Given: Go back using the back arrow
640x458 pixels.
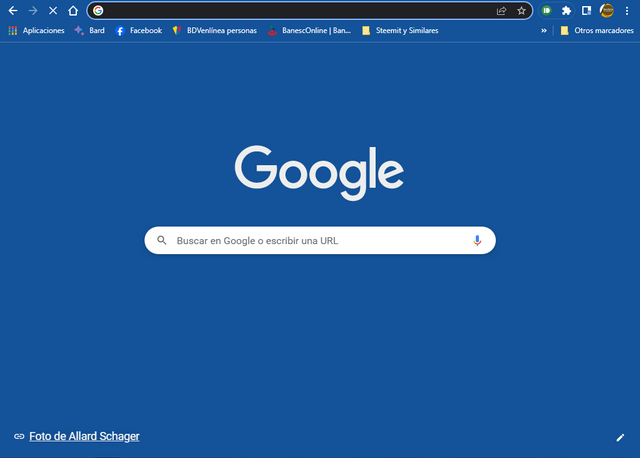Looking at the screenshot, I should point(13,11).
